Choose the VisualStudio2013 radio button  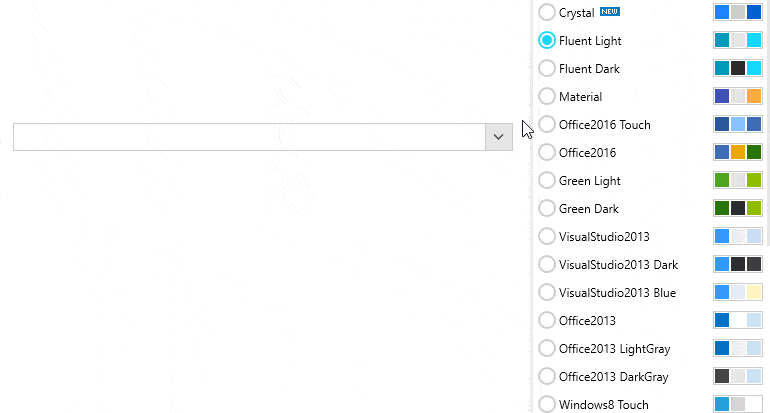(x=547, y=236)
